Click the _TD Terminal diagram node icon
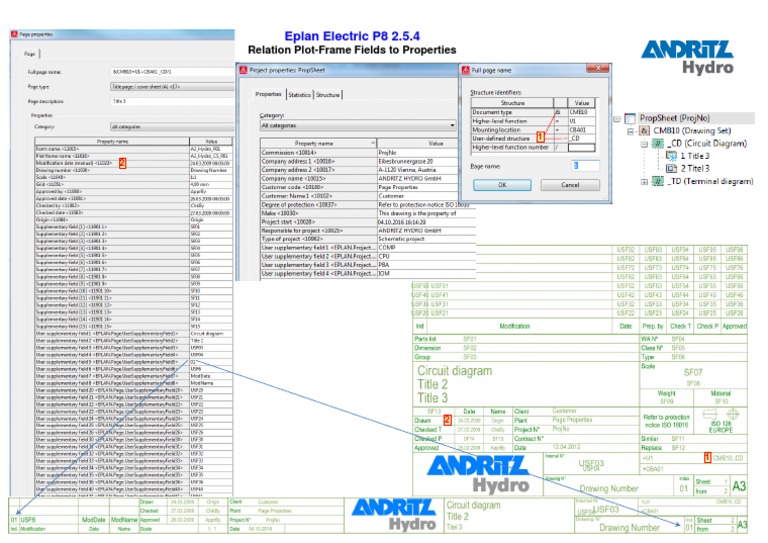This screenshot has height=543, width=768. pyautogui.click(x=658, y=181)
